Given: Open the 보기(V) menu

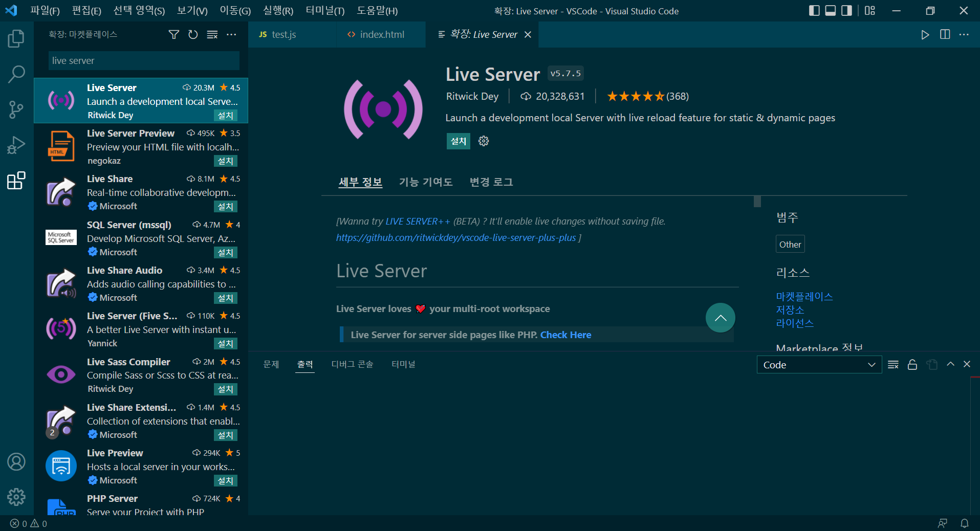Looking at the screenshot, I should 192,11.
